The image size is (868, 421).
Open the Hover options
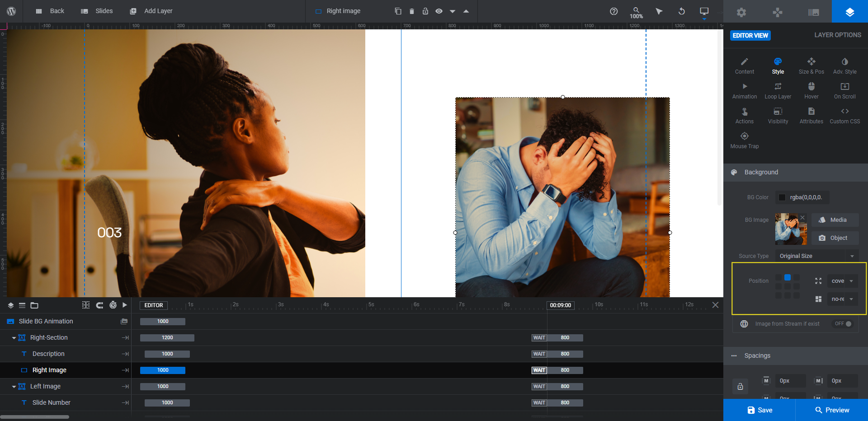tap(811, 91)
